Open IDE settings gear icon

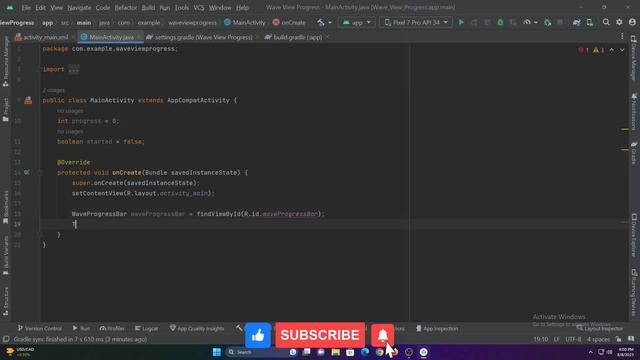point(619,22)
